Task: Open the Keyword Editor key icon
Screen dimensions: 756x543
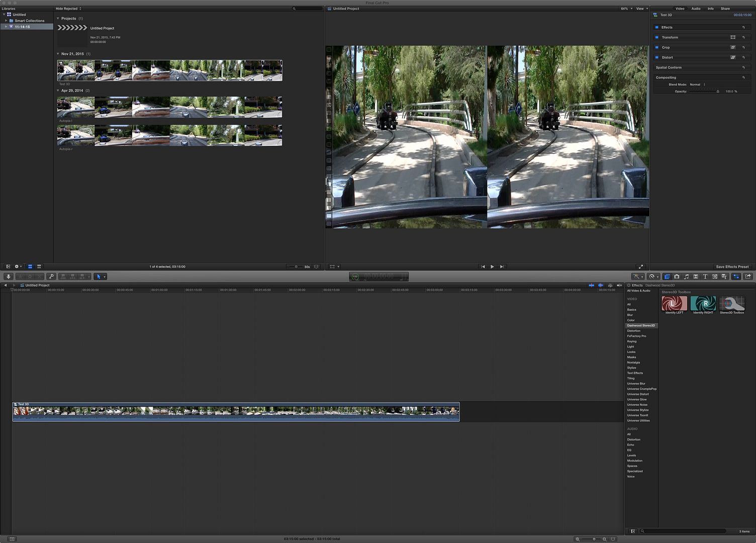Action: tap(51, 277)
